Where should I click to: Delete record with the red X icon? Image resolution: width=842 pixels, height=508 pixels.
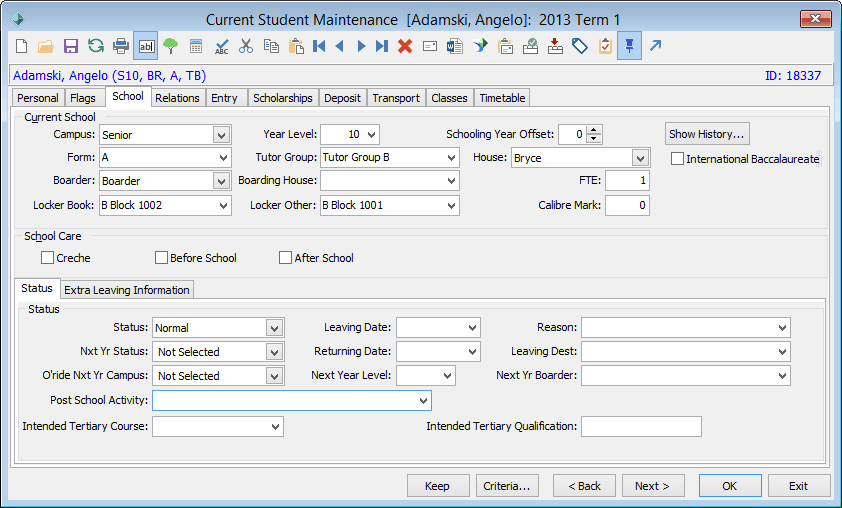(x=405, y=46)
